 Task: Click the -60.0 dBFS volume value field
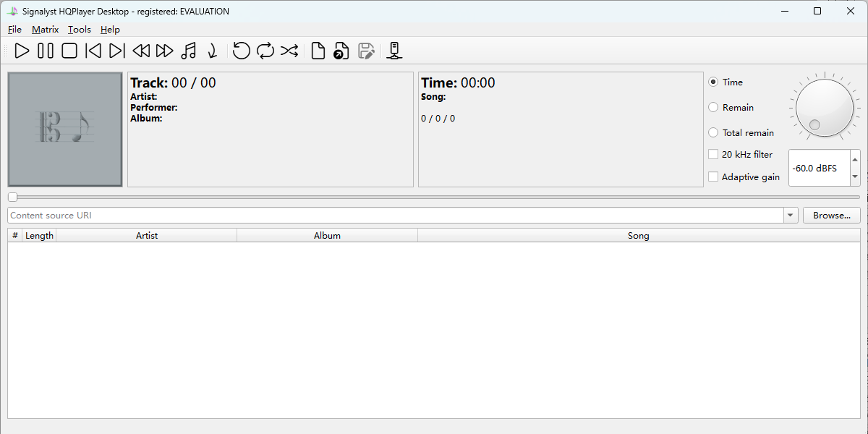819,168
